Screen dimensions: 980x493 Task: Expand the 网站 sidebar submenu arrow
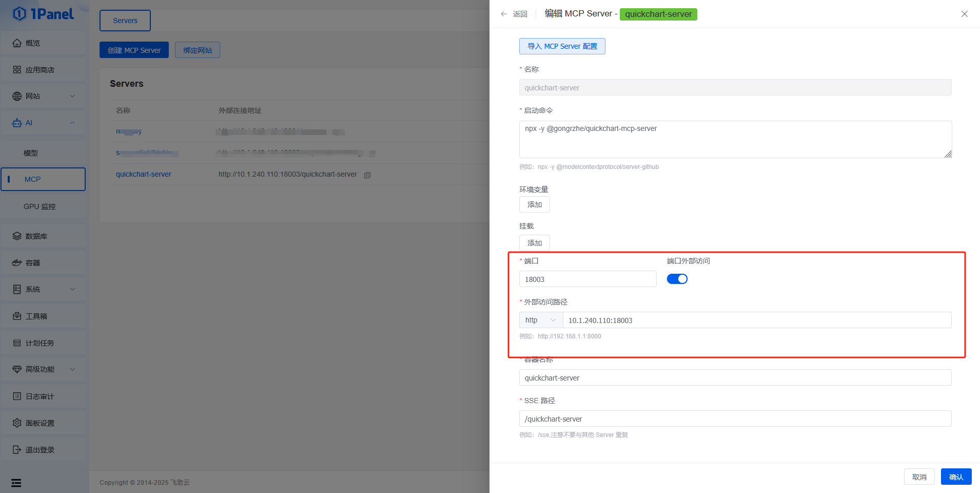point(72,96)
